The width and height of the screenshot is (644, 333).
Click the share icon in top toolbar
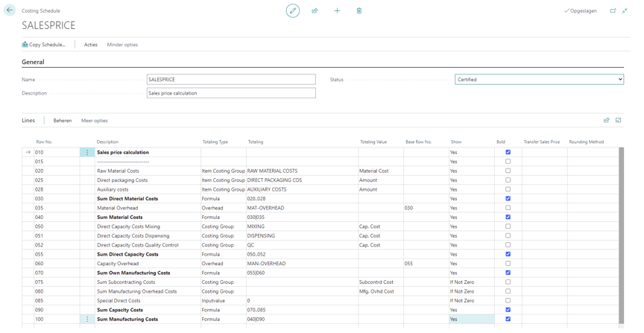(x=315, y=10)
